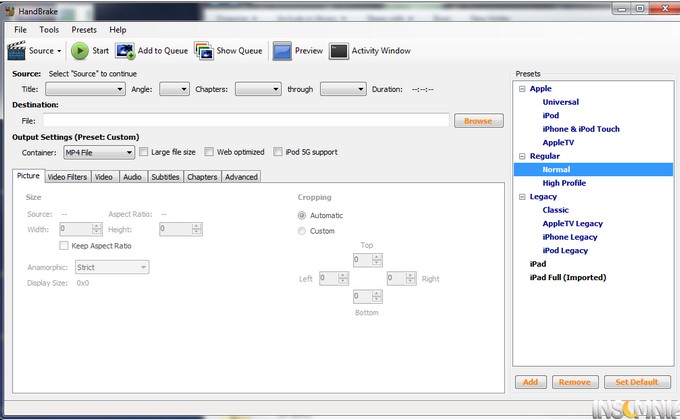Open the Title dropdown
Viewport: 680px width, 420px height.
click(x=85, y=89)
